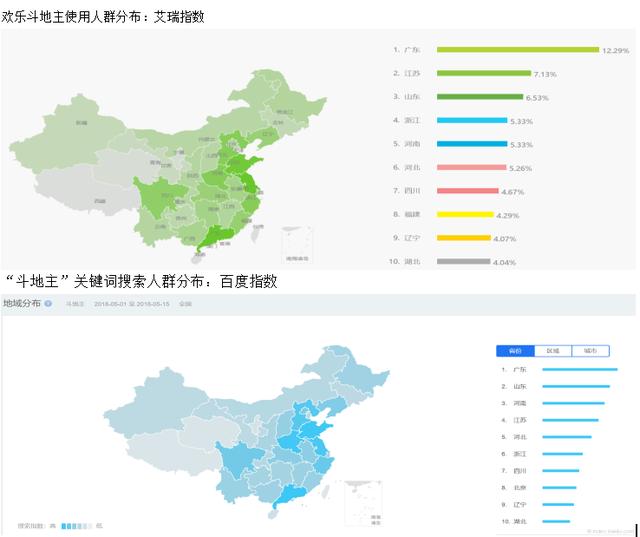The height and width of the screenshot is (537, 640).
Task: Click the blue bar for Baidu 山东
Action: tap(576, 386)
